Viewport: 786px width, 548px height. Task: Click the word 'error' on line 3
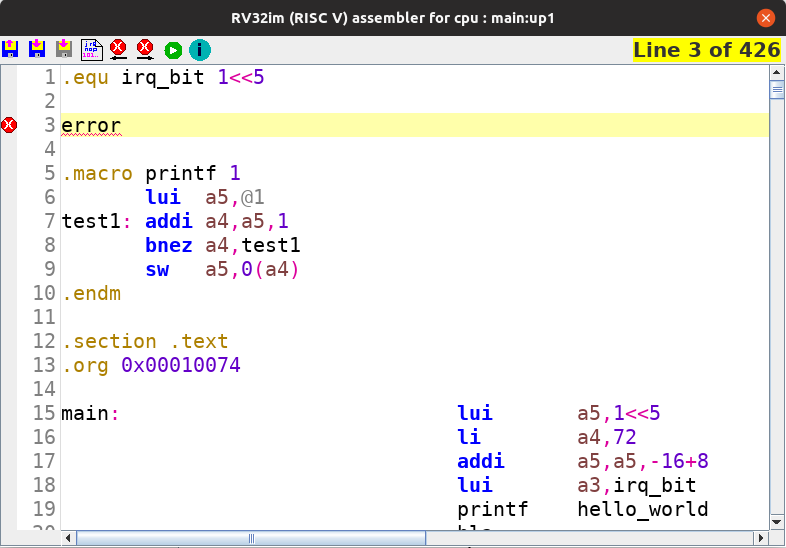point(91,125)
